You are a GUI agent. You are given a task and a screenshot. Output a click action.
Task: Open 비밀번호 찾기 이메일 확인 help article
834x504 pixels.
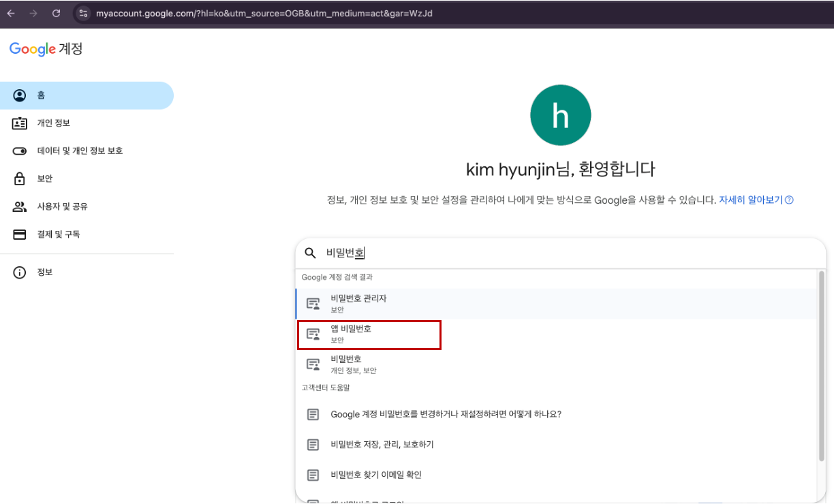[556, 475]
